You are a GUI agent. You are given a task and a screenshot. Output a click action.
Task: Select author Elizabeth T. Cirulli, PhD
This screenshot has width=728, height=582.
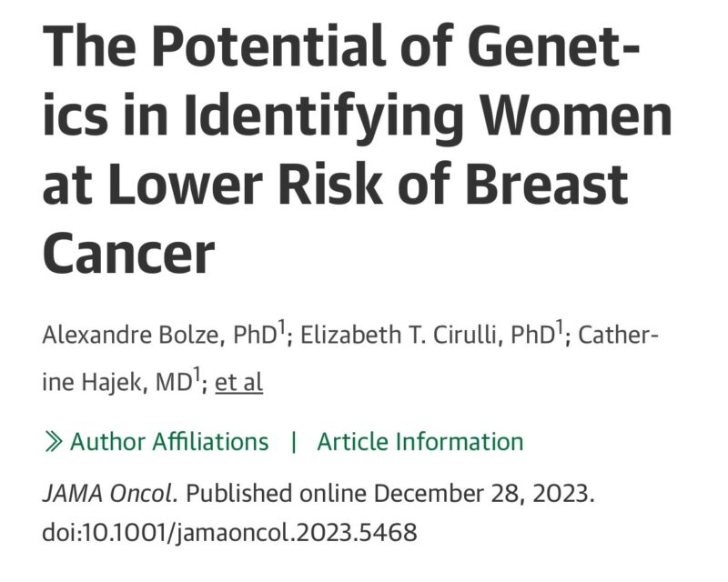coord(428,333)
